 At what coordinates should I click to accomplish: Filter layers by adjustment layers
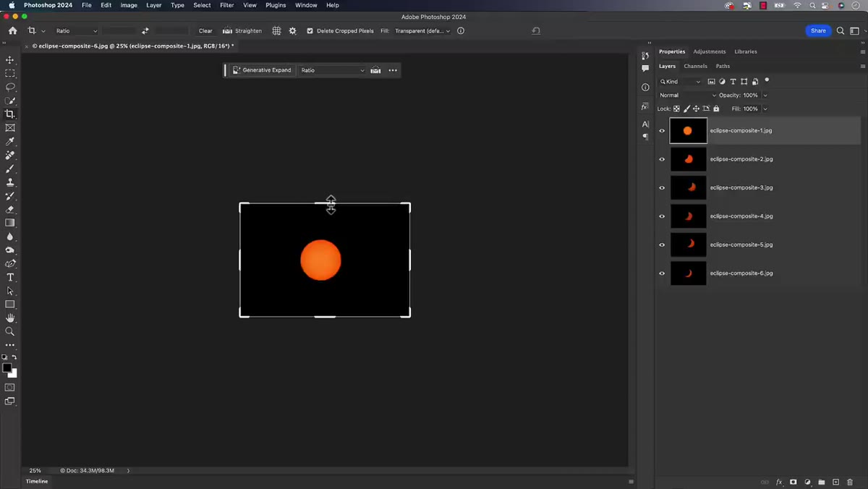[x=722, y=82]
